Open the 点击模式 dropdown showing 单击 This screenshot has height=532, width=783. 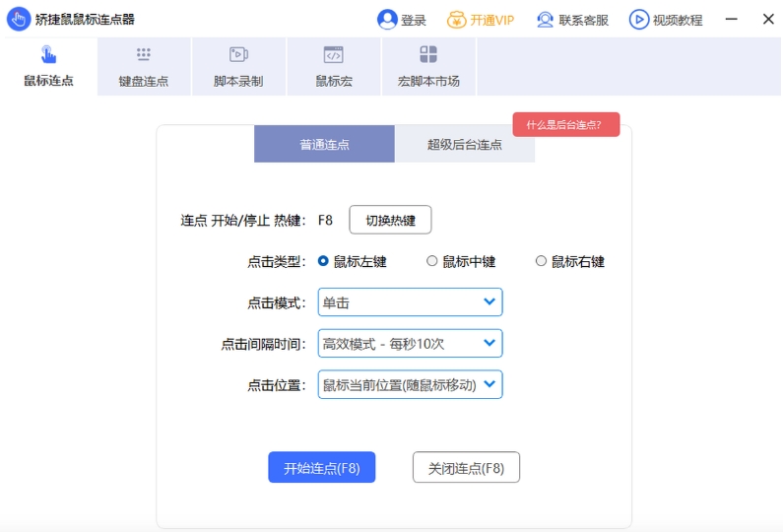click(x=410, y=301)
